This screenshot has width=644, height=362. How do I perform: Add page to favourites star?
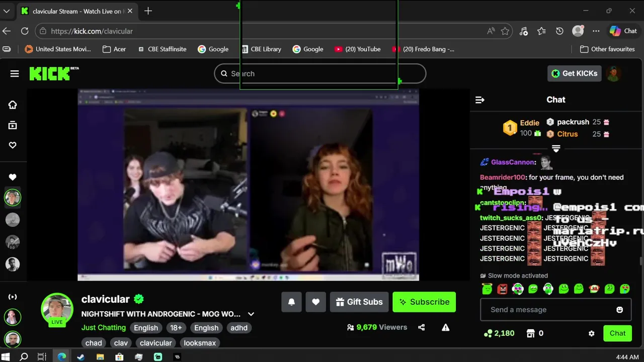coord(505,31)
